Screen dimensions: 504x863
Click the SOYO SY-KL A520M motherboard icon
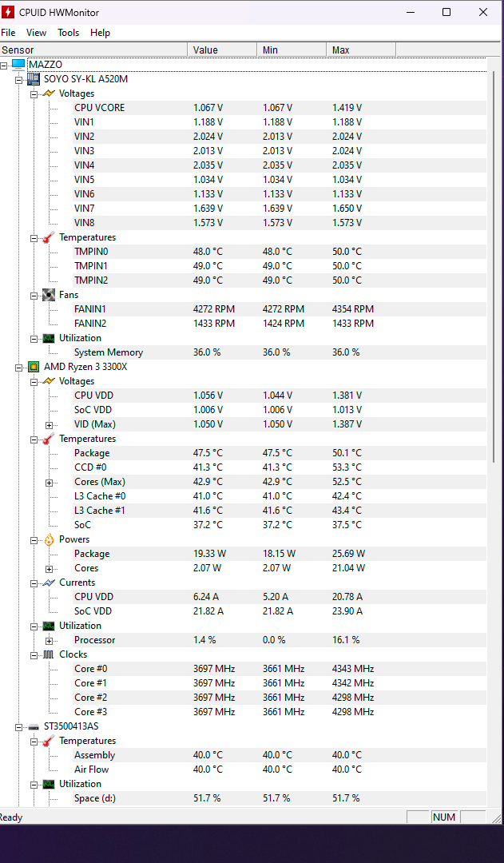coord(34,78)
